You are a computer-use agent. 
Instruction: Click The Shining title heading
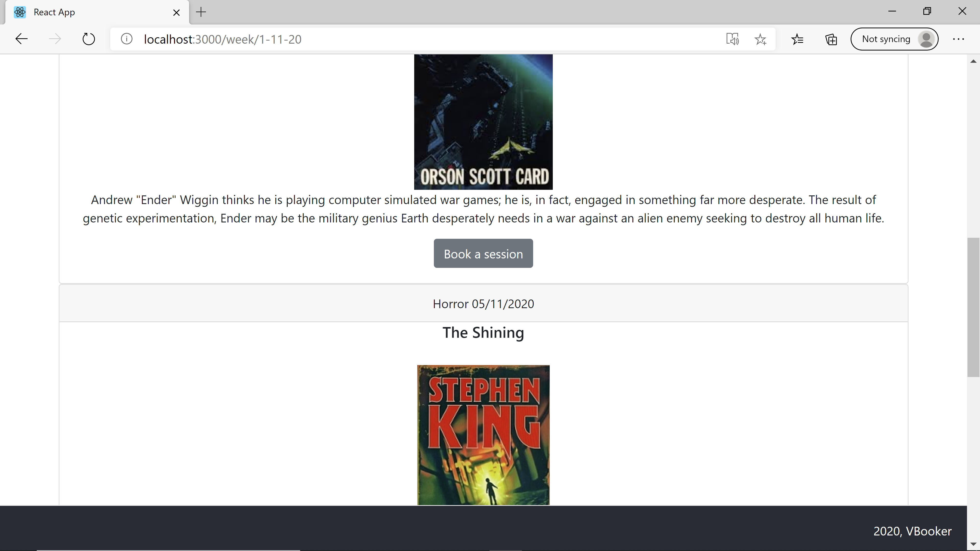click(x=483, y=332)
